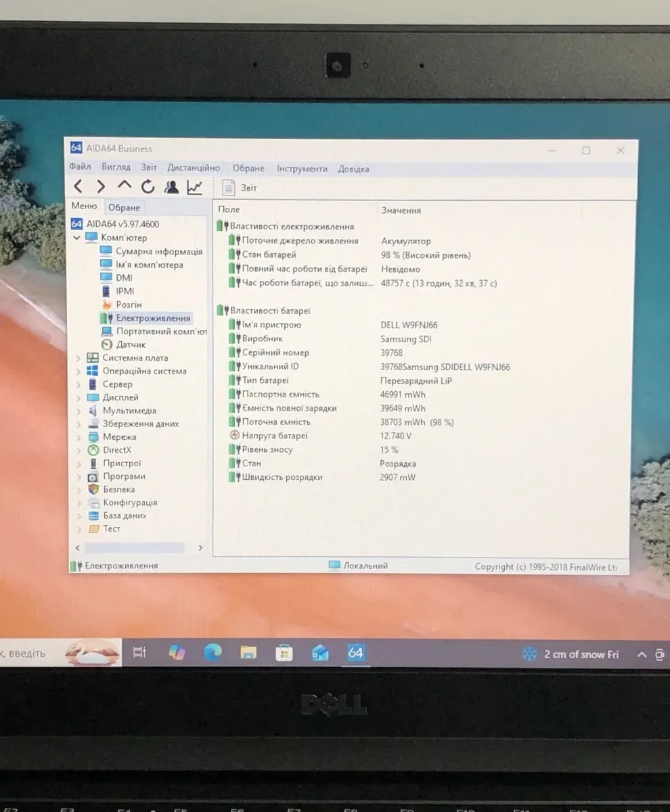Expand the Операційна система tree node
Screen dimensions: 670x812
[x=78, y=371]
